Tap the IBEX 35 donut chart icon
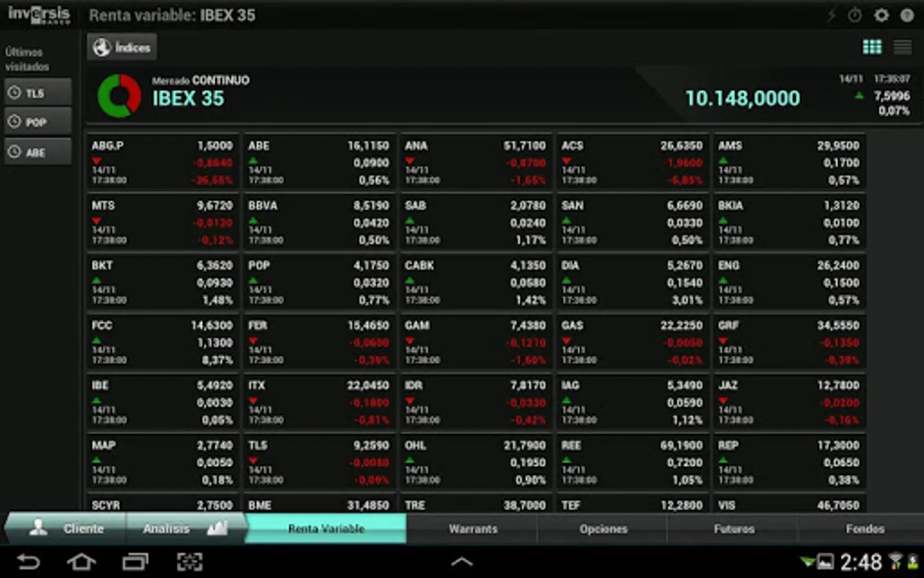 point(119,96)
